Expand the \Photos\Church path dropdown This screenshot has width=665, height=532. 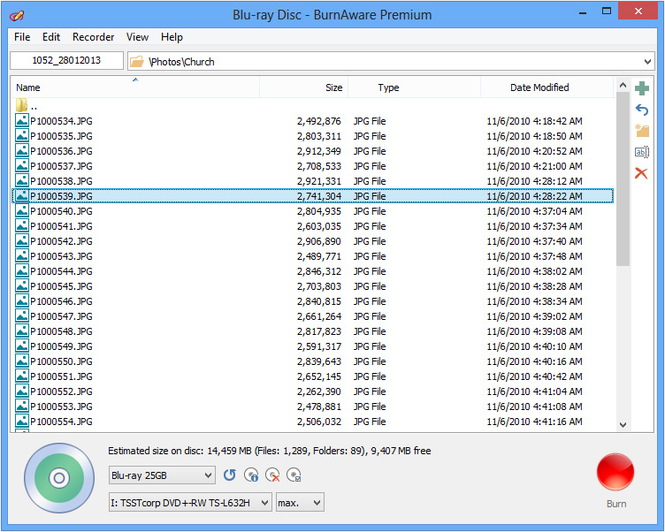point(647,62)
